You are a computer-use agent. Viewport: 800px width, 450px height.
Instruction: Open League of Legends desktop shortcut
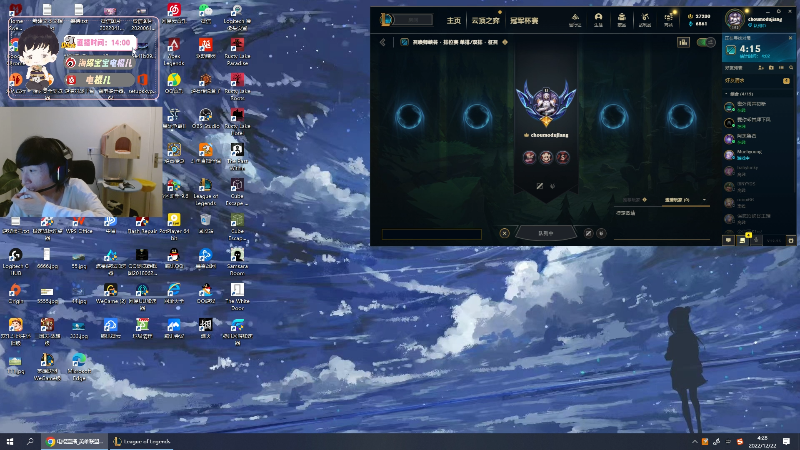(x=205, y=192)
